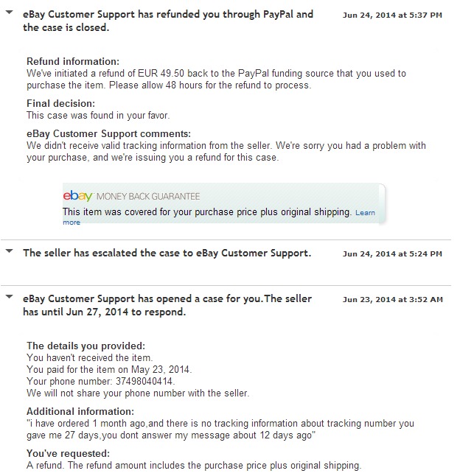Image resolution: width=460 pixels, height=476 pixels.
Task: Click the Jun 23, 2014 3:52 AM timestamp
Action: coord(393,299)
